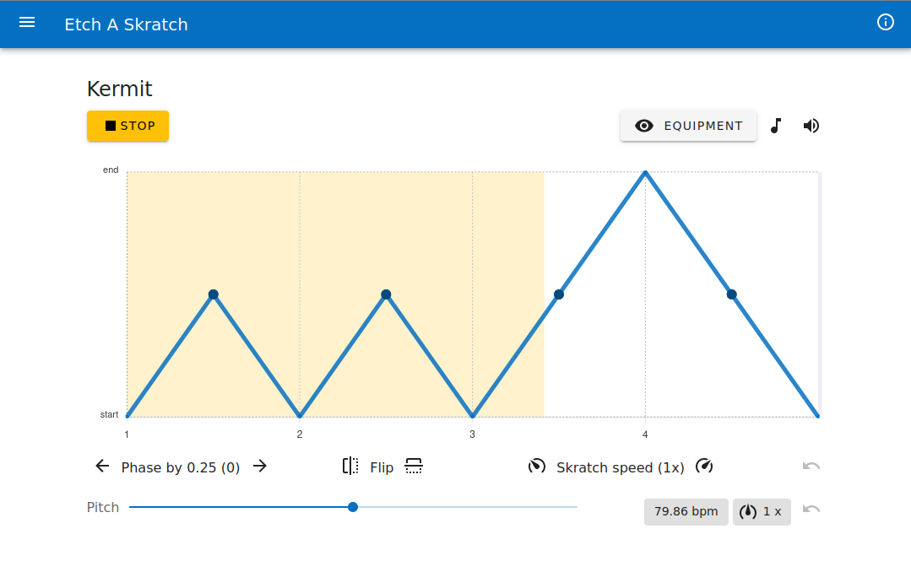Toggle the metronome music note icon

tap(777, 126)
